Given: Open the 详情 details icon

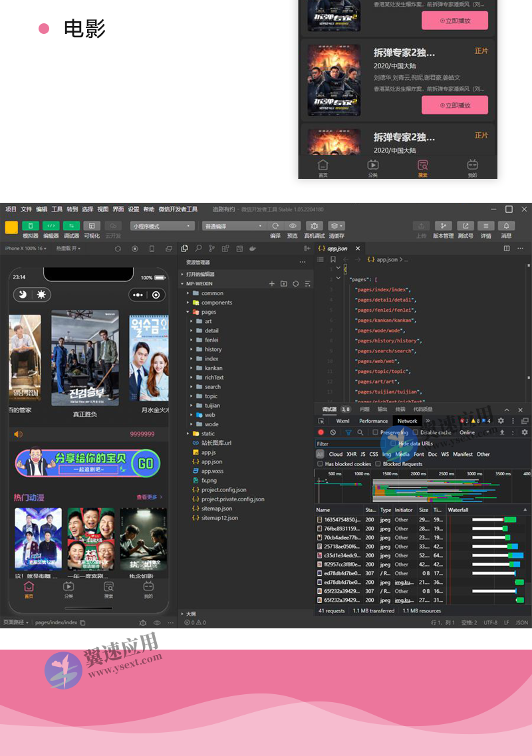Looking at the screenshot, I should 486,226.
